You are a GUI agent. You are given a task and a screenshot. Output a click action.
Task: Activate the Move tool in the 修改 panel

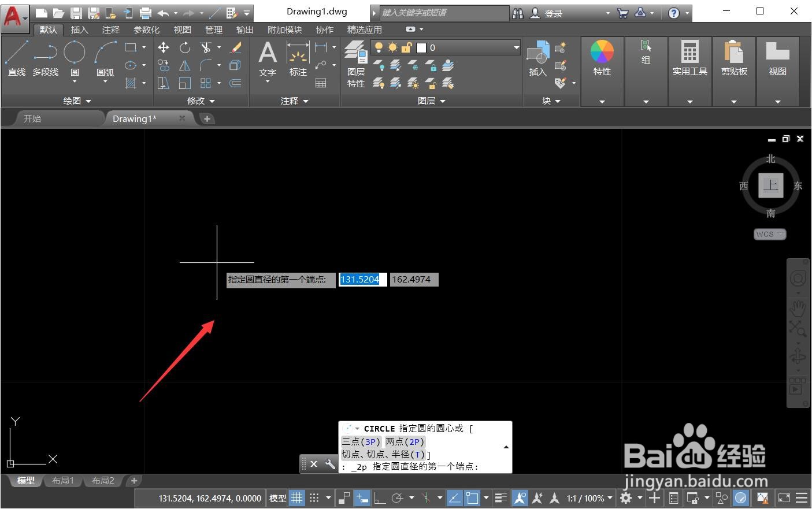[x=164, y=47]
